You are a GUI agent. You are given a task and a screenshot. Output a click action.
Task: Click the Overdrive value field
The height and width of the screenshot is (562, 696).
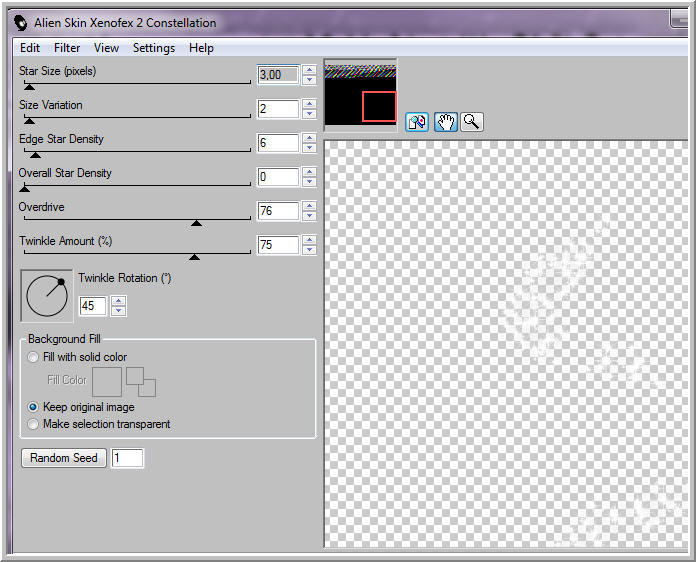pos(278,210)
